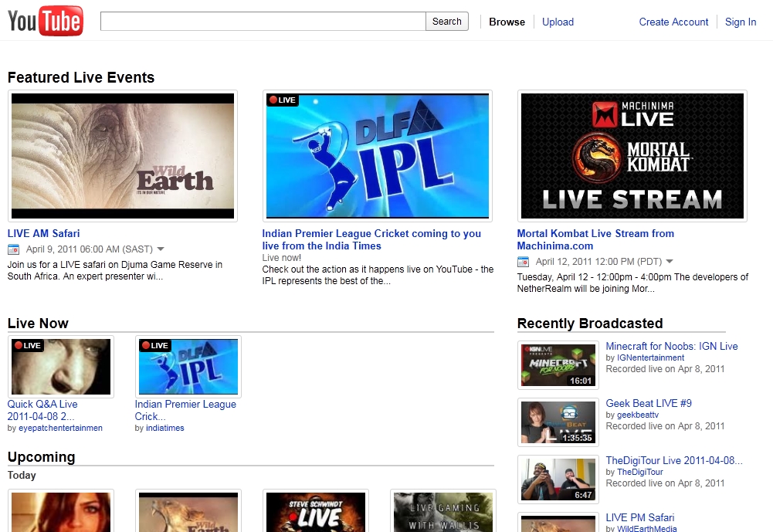Viewport: 773px width, 532px height.
Task: Open the first upcoming thumbnail with woman's face
Action: pos(61,511)
